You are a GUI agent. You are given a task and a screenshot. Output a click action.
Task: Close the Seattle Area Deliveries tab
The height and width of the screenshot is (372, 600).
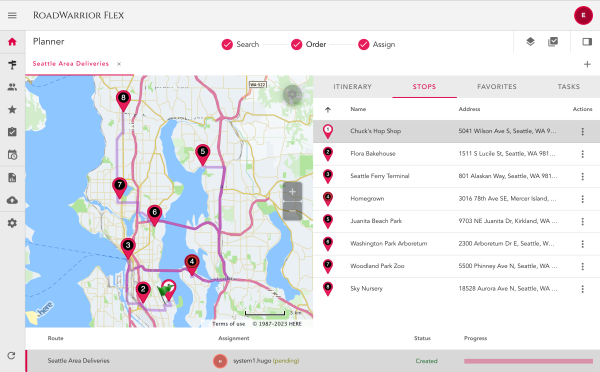pos(119,64)
